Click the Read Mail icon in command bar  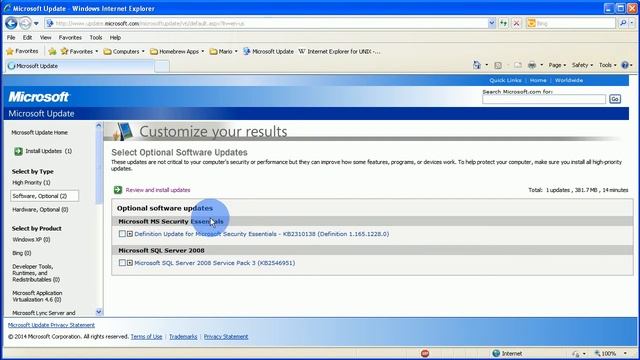coord(518,65)
